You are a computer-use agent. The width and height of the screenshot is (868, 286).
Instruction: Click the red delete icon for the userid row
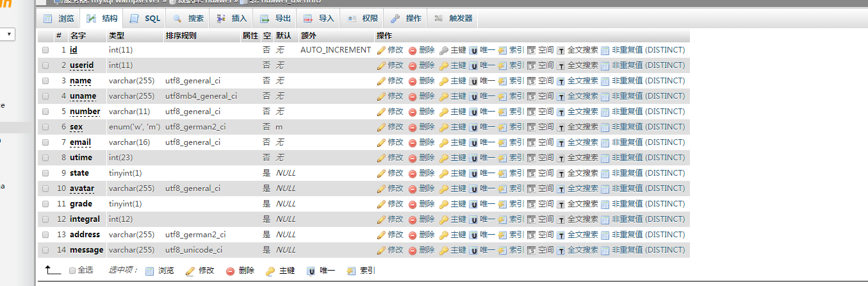[413, 65]
